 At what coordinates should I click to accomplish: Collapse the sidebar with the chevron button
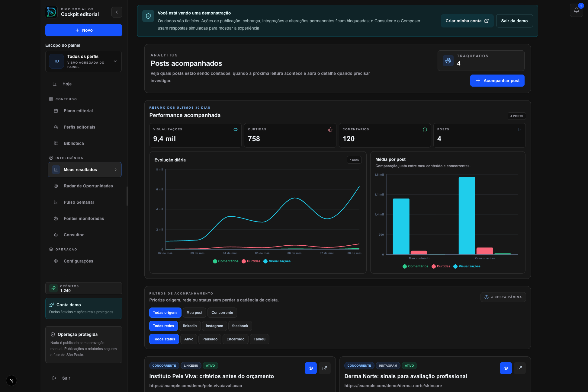(117, 12)
